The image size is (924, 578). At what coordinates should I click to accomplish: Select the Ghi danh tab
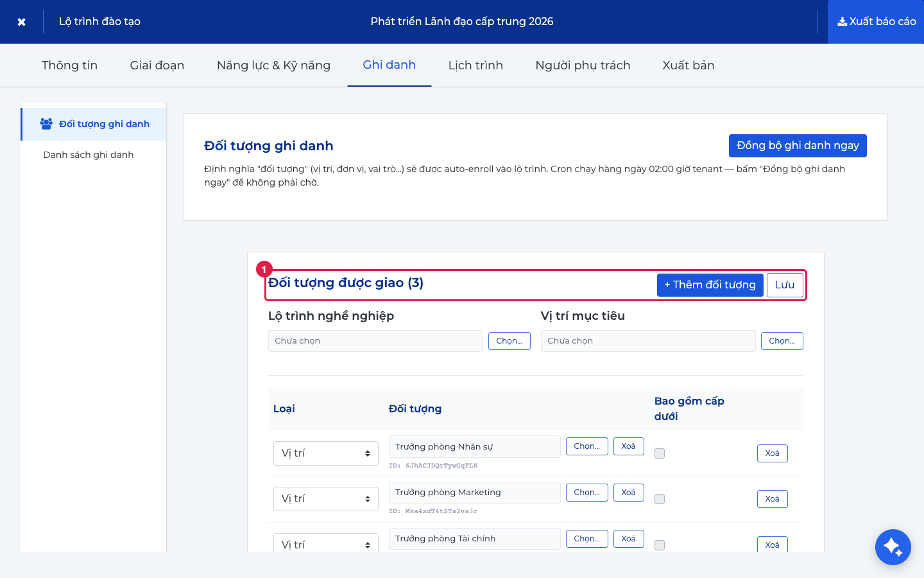(x=389, y=65)
